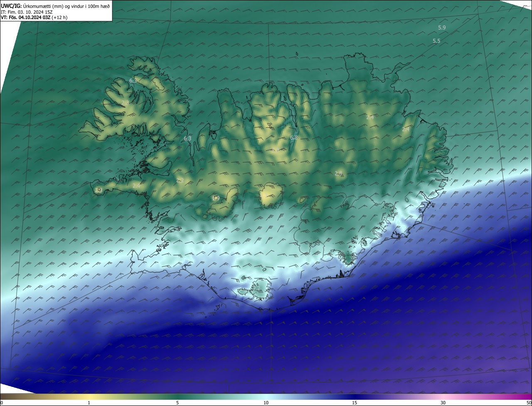Click the colorbar tick label 15

tap(355, 403)
